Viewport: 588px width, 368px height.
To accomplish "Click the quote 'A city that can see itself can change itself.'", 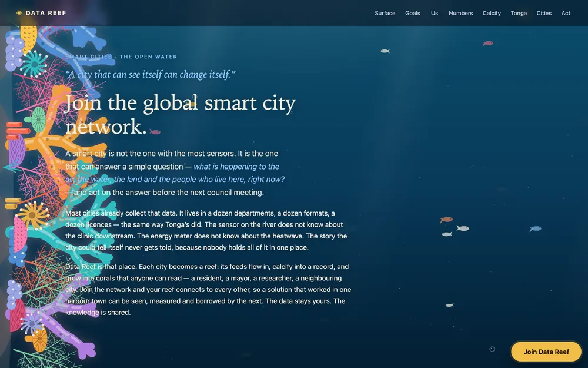I will [151, 74].
